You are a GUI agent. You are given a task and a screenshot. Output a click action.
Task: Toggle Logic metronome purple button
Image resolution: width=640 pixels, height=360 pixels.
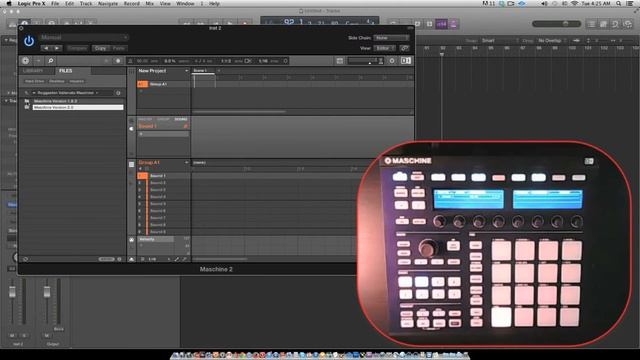pos(453,24)
